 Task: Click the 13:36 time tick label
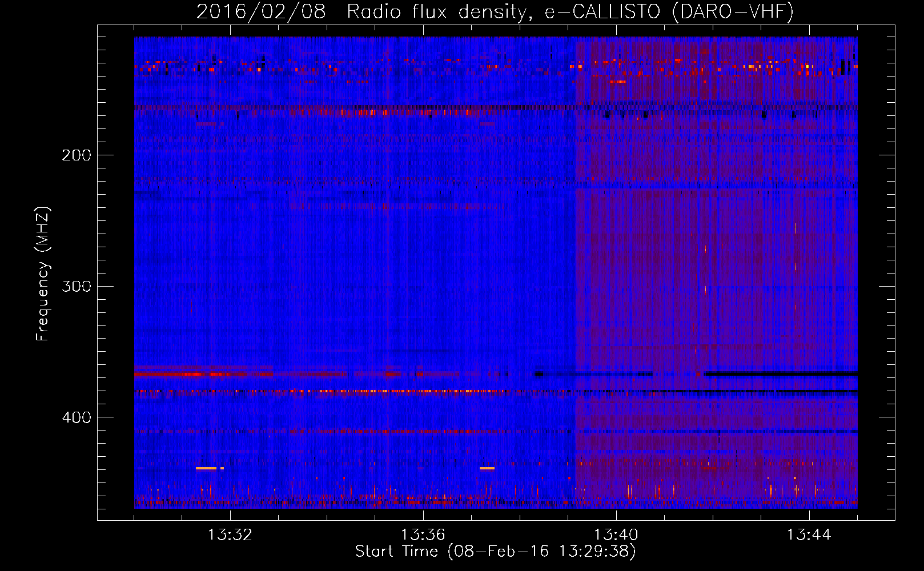423,535
